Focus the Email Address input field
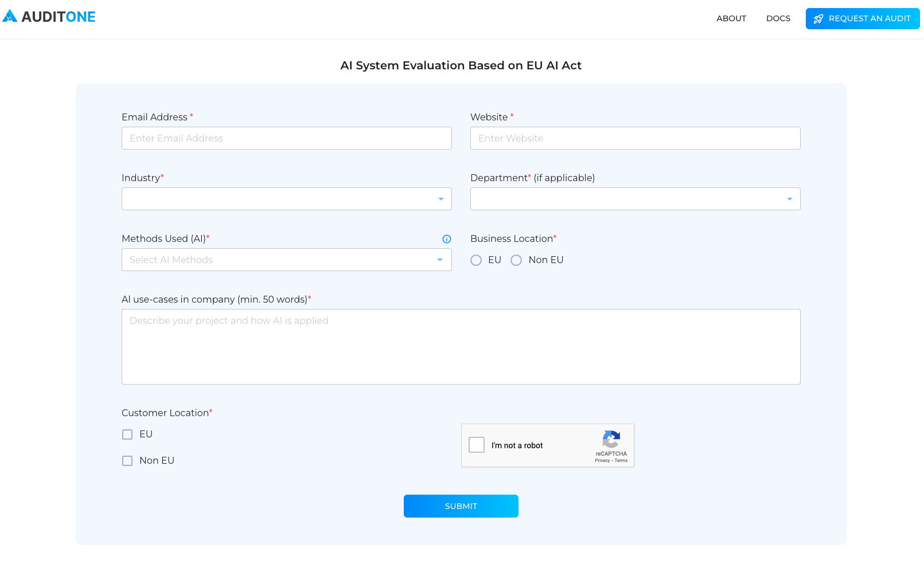 [286, 138]
